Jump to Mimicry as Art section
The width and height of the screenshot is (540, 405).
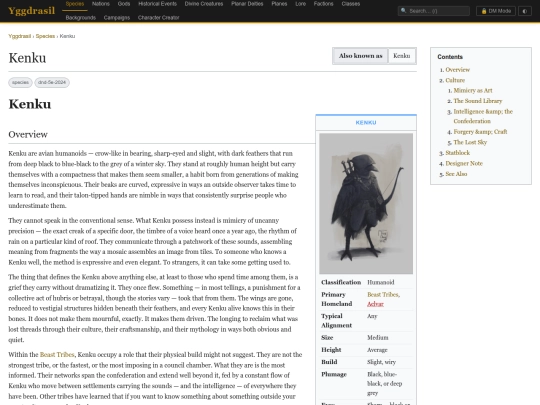click(472, 90)
